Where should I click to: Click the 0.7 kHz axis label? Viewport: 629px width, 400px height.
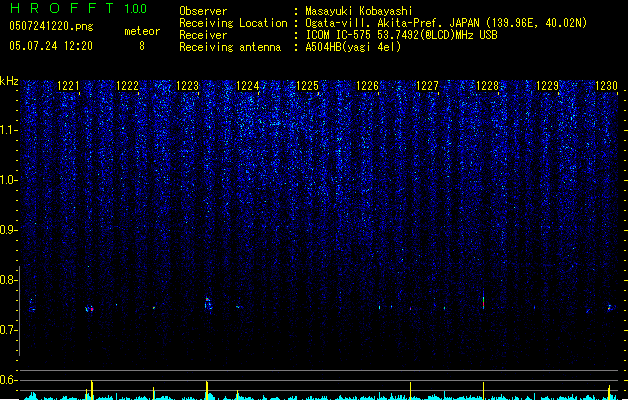coord(8,330)
